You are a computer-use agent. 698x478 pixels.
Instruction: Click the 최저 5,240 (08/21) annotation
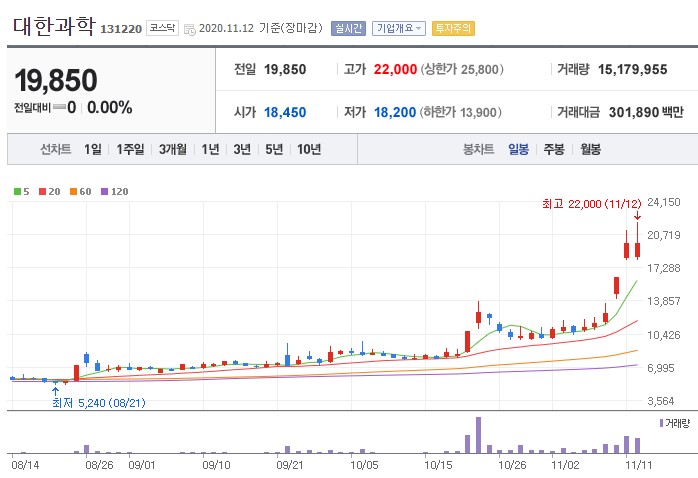(98, 403)
